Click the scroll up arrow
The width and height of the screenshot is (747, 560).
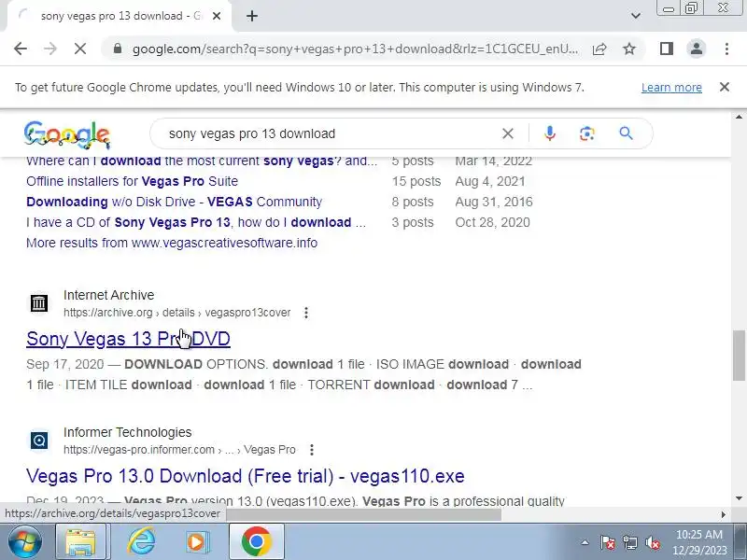pos(739,118)
